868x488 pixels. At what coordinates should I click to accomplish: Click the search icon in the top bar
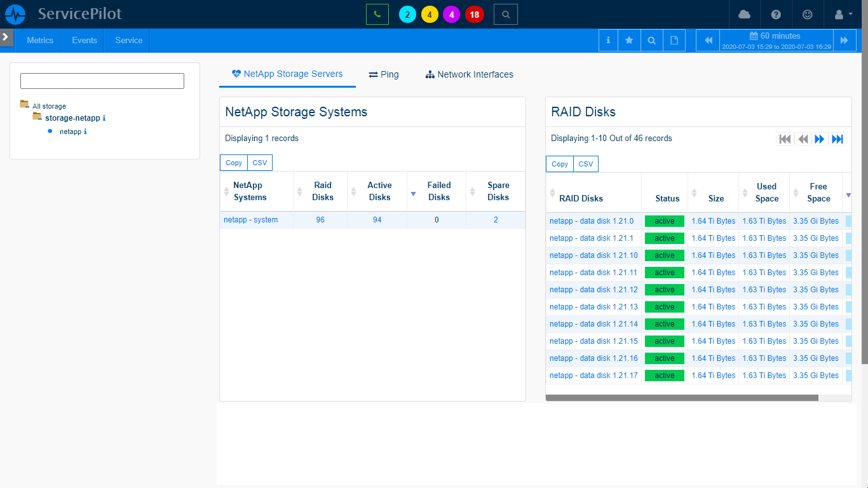(505, 14)
